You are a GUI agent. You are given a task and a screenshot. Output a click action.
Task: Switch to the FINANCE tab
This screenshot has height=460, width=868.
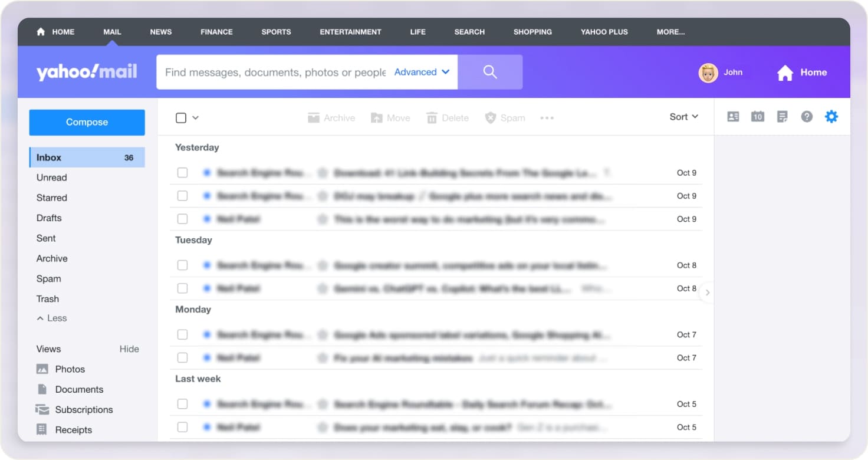coord(216,32)
